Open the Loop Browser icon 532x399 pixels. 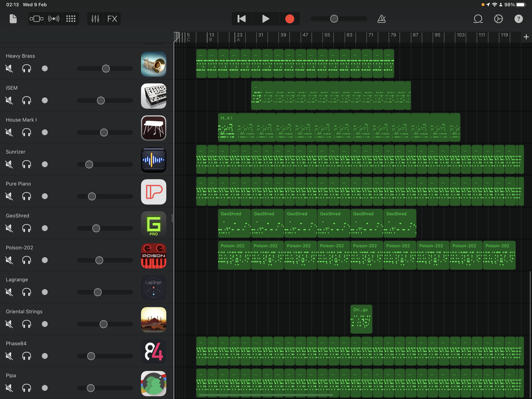coord(478,19)
